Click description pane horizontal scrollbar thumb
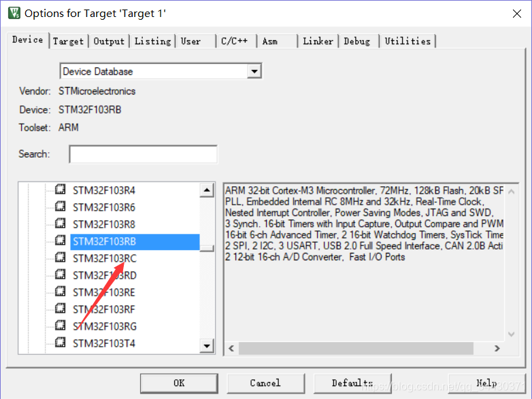 (x=356, y=349)
